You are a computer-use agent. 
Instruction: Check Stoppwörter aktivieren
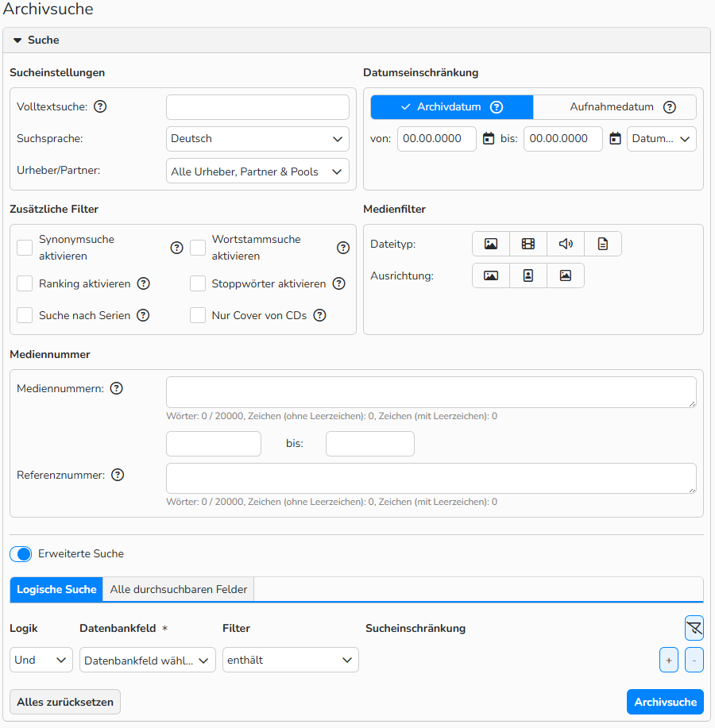click(198, 283)
